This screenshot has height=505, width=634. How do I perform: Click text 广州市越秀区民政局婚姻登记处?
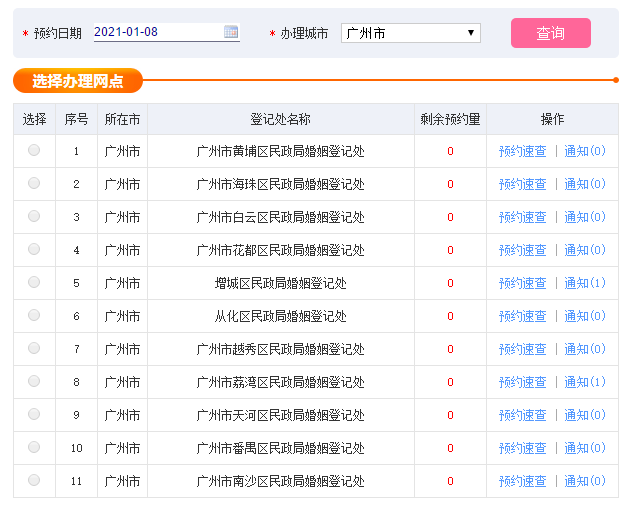(x=280, y=349)
